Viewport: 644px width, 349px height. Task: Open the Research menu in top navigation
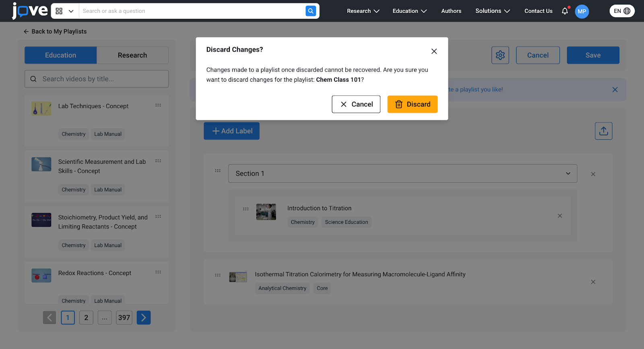[x=363, y=11]
